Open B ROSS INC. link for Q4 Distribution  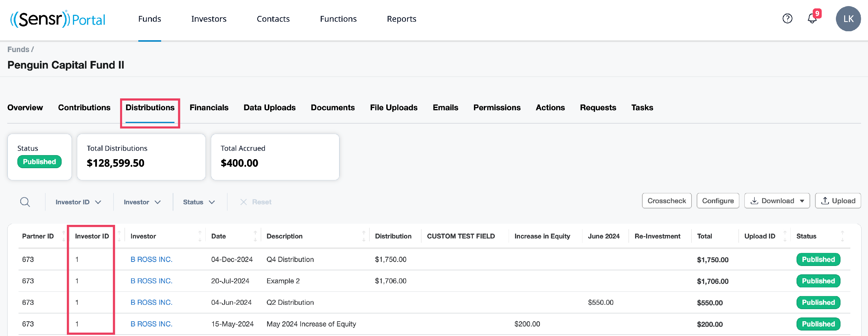pos(151,259)
